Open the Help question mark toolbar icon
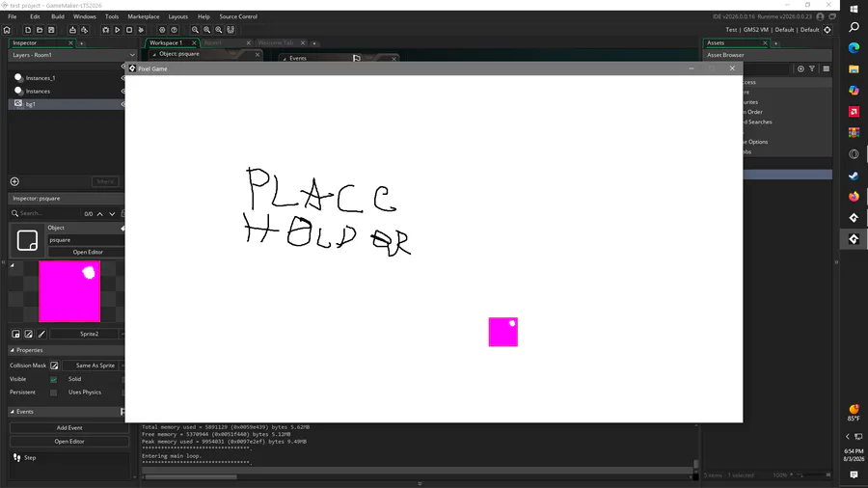Image resolution: width=868 pixels, height=488 pixels. [174, 30]
